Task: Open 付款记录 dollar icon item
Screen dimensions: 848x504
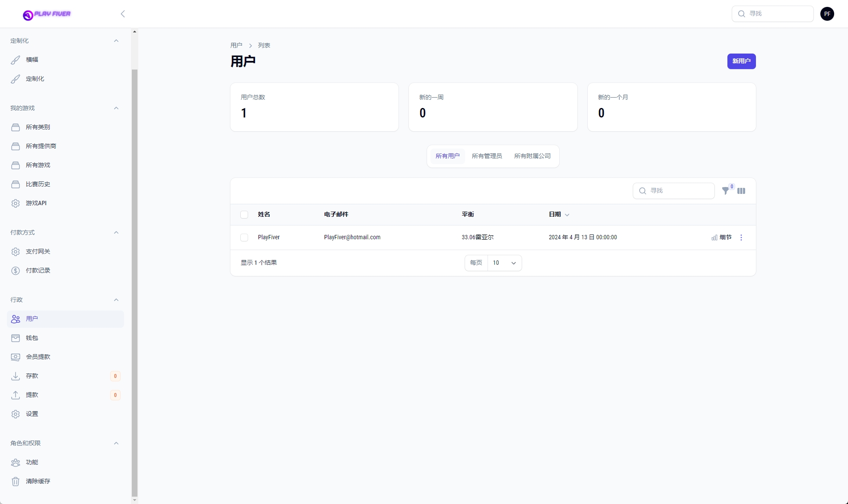Action: (38, 270)
